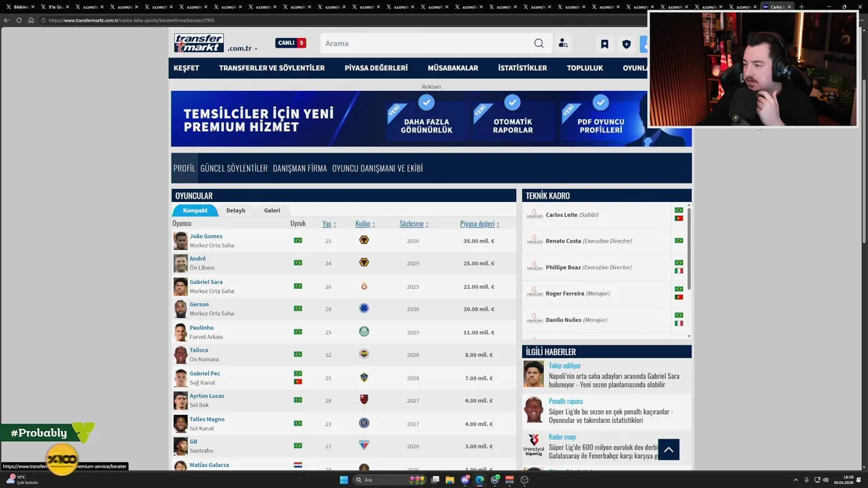Sort players by Sözleşme column
This screenshot has width=868, height=488.
click(414, 224)
